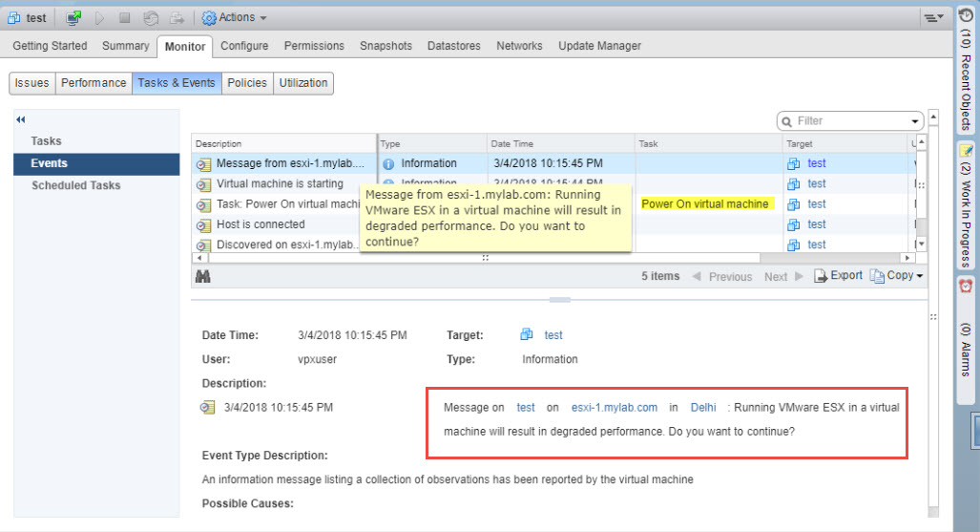
Task: Open test target link in first row
Action: coord(816,163)
